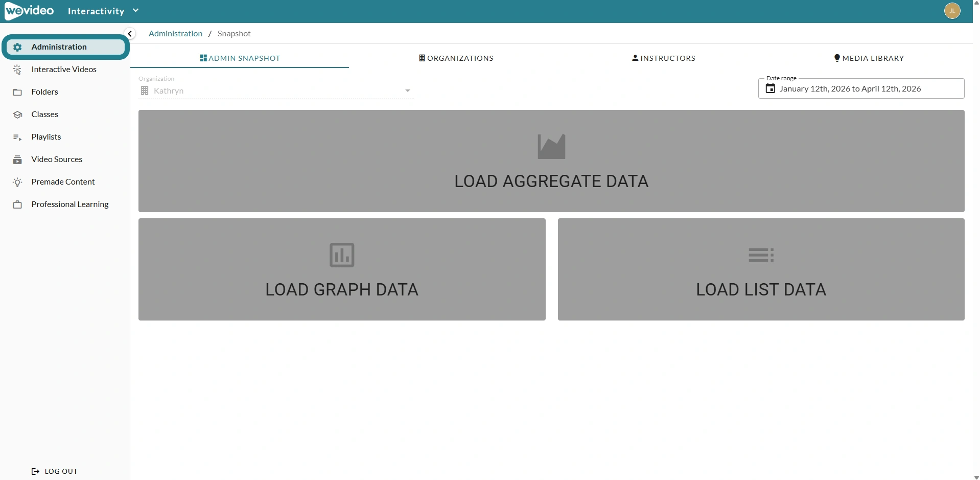This screenshot has height=480, width=980.
Task: Click the Media Library bulb icon
Action: [837, 58]
